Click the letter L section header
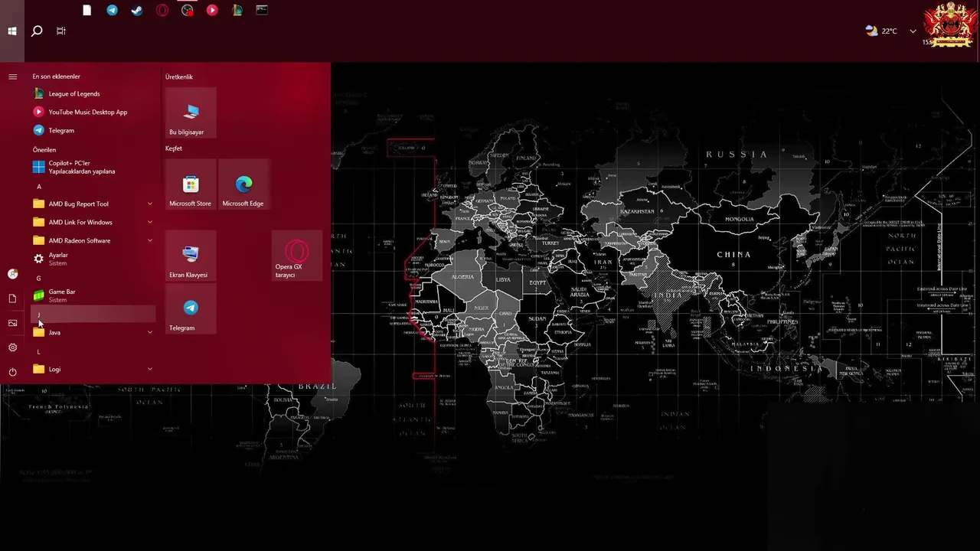The width and height of the screenshot is (980, 551). (x=93, y=351)
